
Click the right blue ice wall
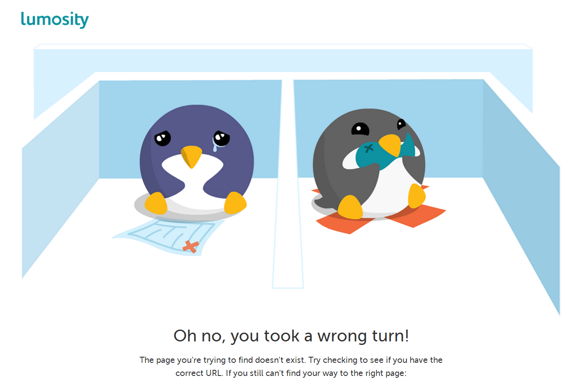point(521,192)
